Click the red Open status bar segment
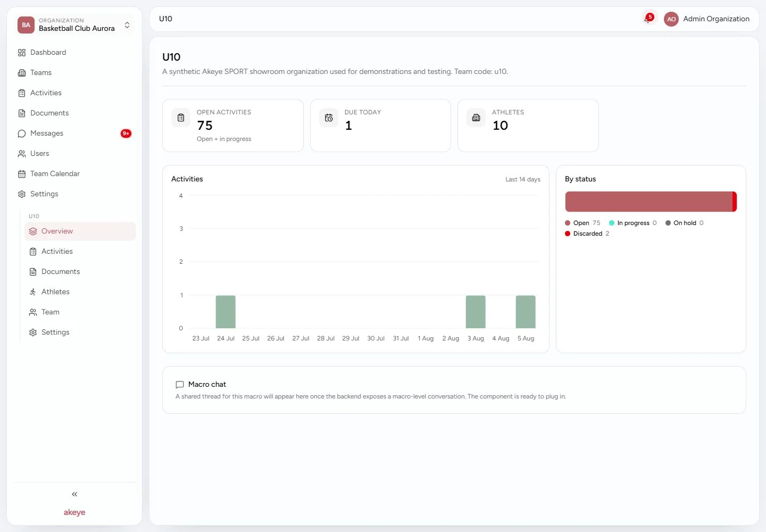 tap(648, 202)
